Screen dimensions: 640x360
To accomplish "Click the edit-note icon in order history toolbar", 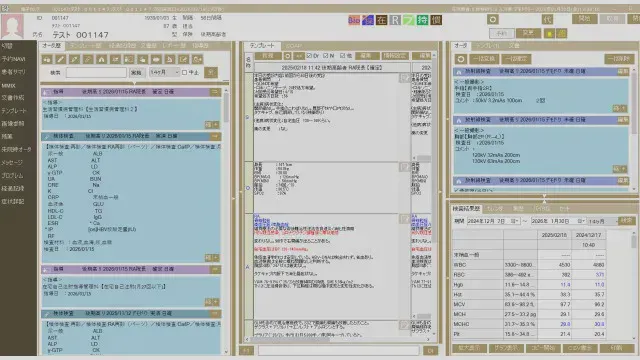I will [184, 60].
